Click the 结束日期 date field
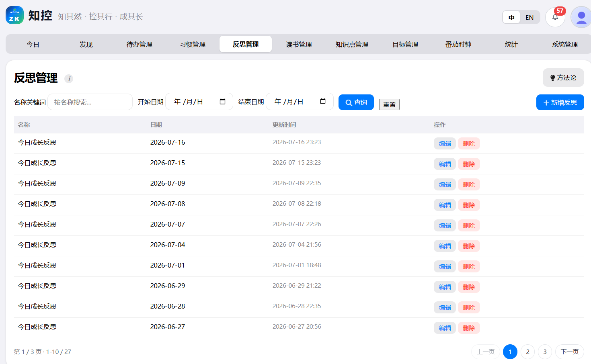The image size is (591, 364). pyautogui.click(x=300, y=102)
